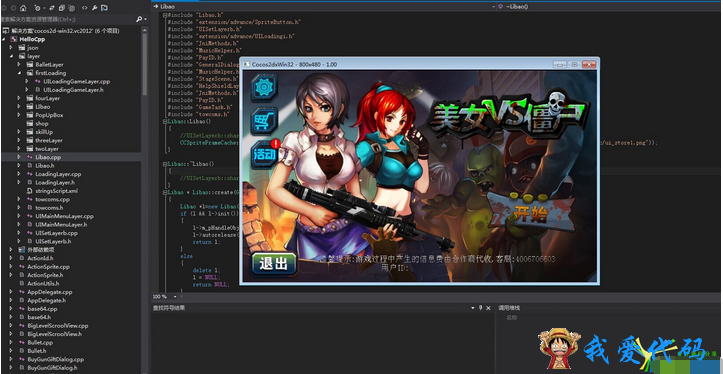Expand the PopUpBox folder
The width and height of the screenshot is (723, 374).
coord(19,115)
